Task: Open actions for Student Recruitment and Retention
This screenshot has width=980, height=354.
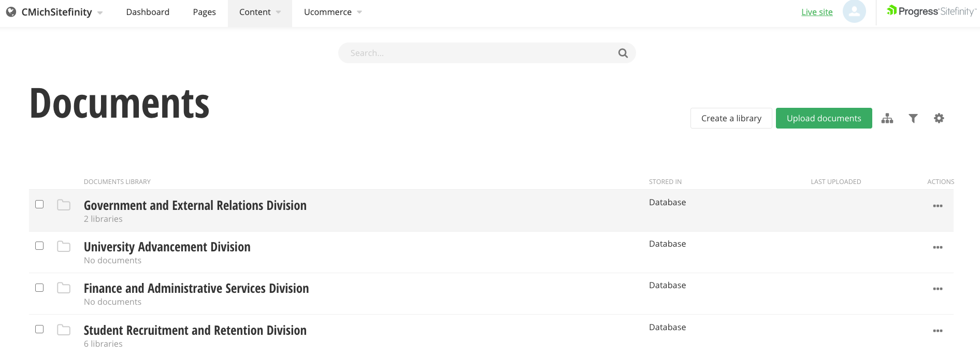Action: tap(938, 331)
